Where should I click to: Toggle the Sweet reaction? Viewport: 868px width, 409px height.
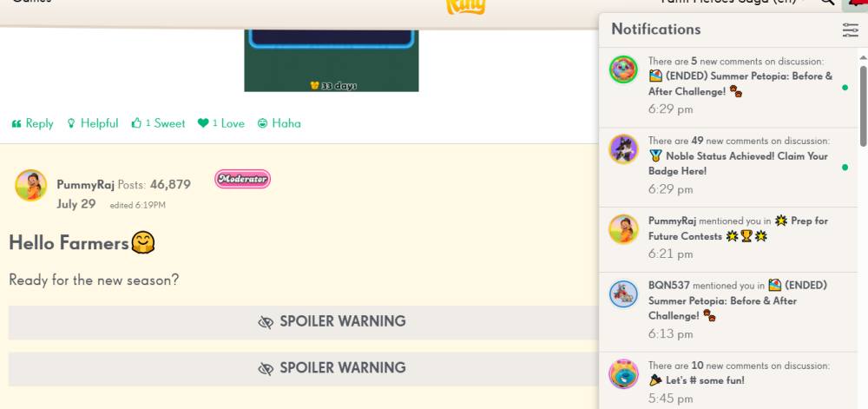pos(158,123)
